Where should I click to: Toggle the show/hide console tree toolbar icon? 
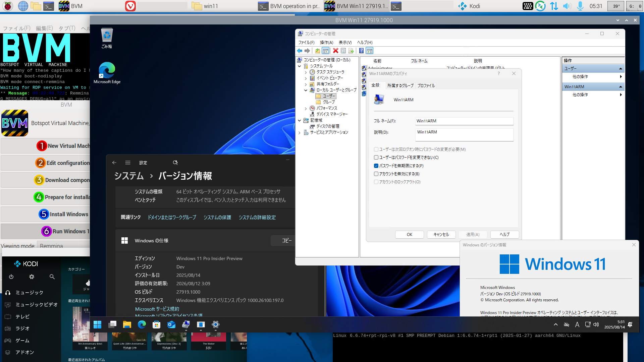325,51
